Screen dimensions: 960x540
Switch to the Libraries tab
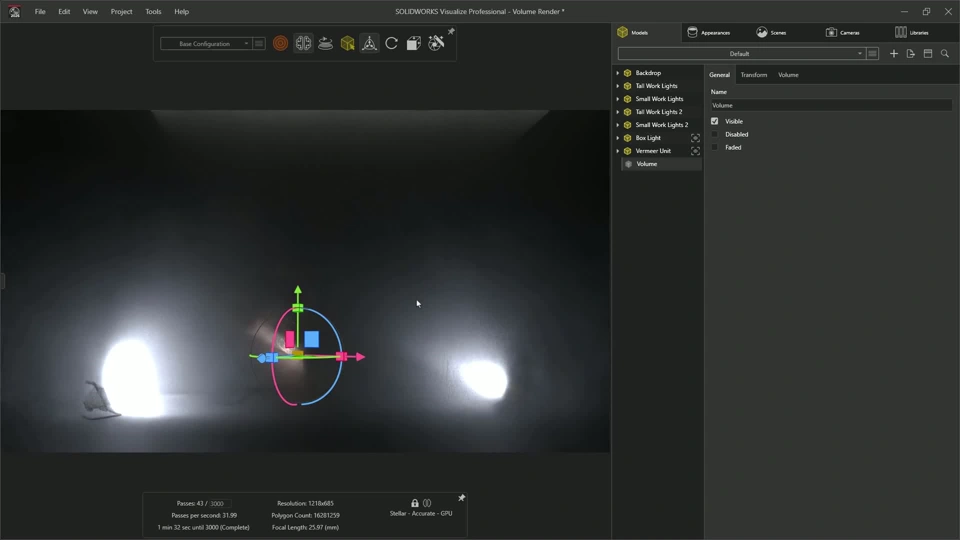912,32
